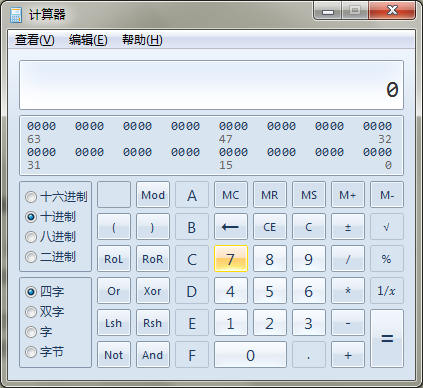
Task: Click the right parenthesis button
Action: 153,227
